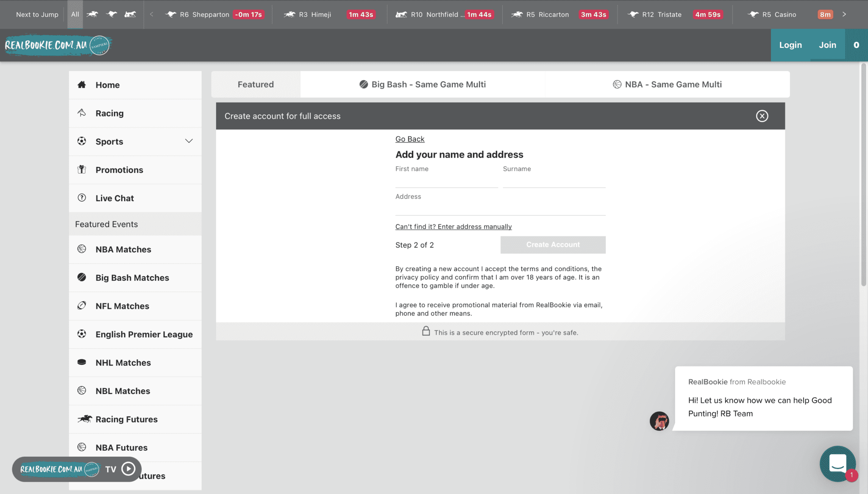Click the Big Bash cricket ball icon
The image size is (868, 494).
point(82,277)
